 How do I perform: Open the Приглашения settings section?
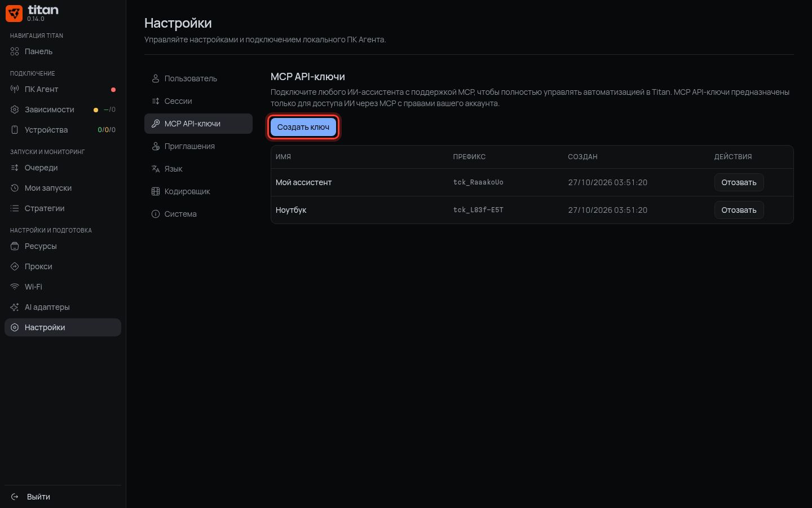[x=198, y=146]
